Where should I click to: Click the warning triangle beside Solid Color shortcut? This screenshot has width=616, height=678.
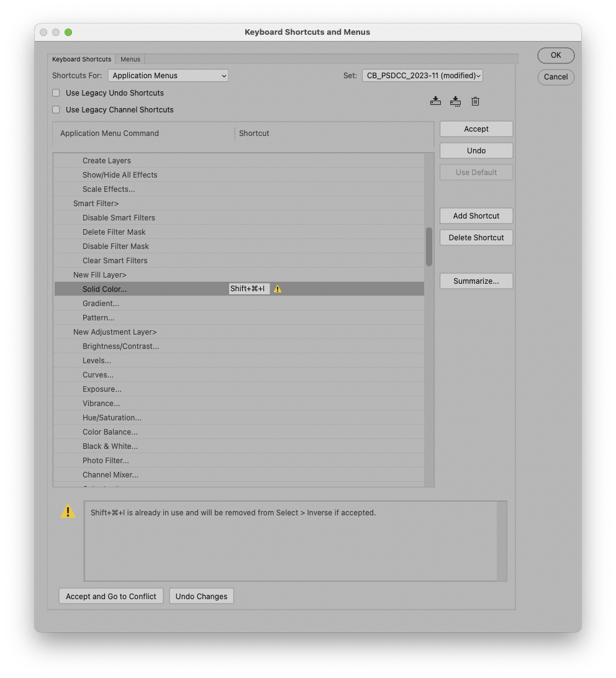click(x=277, y=288)
